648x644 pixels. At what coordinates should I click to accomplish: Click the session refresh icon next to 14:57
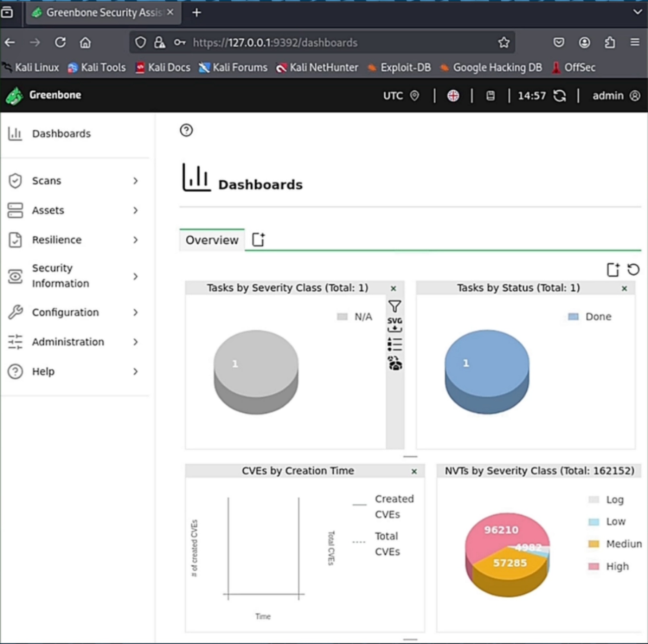[560, 96]
